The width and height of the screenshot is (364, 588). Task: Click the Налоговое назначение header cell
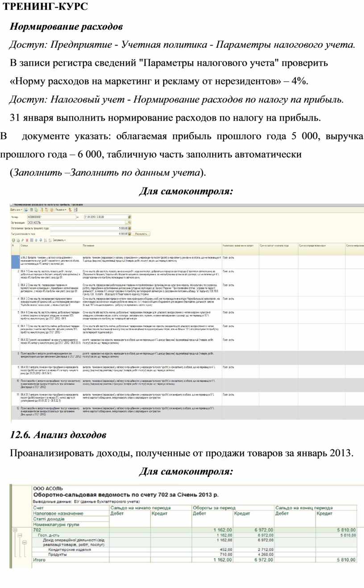point(70,513)
